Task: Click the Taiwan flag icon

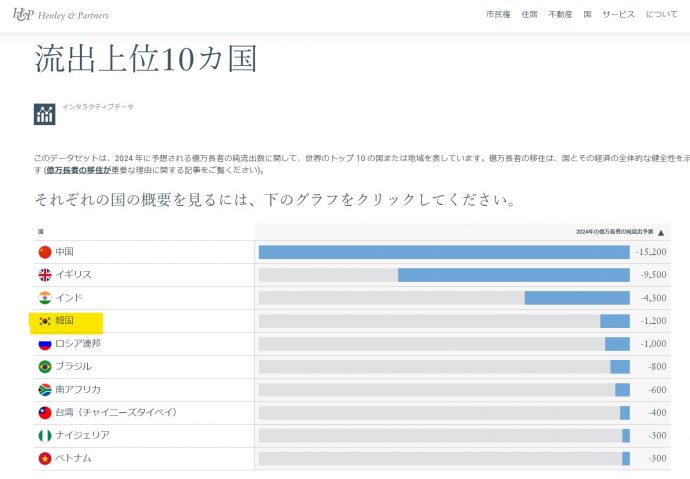Action: pos(45,413)
